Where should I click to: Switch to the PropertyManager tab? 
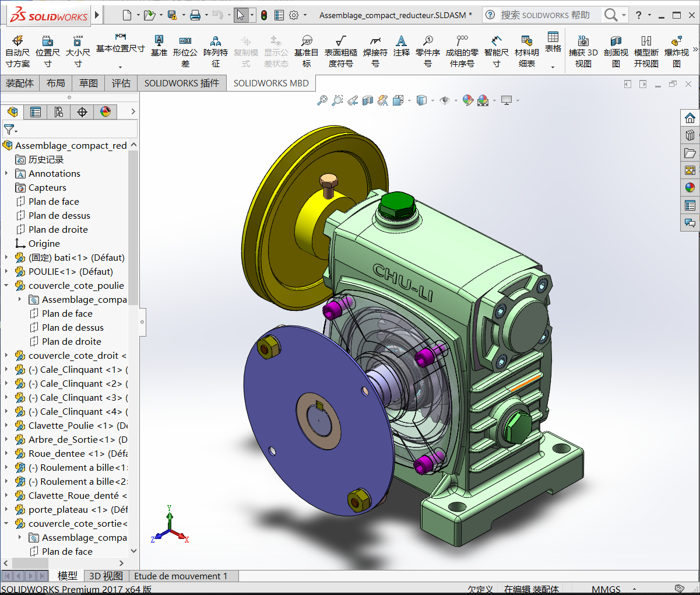(36, 111)
